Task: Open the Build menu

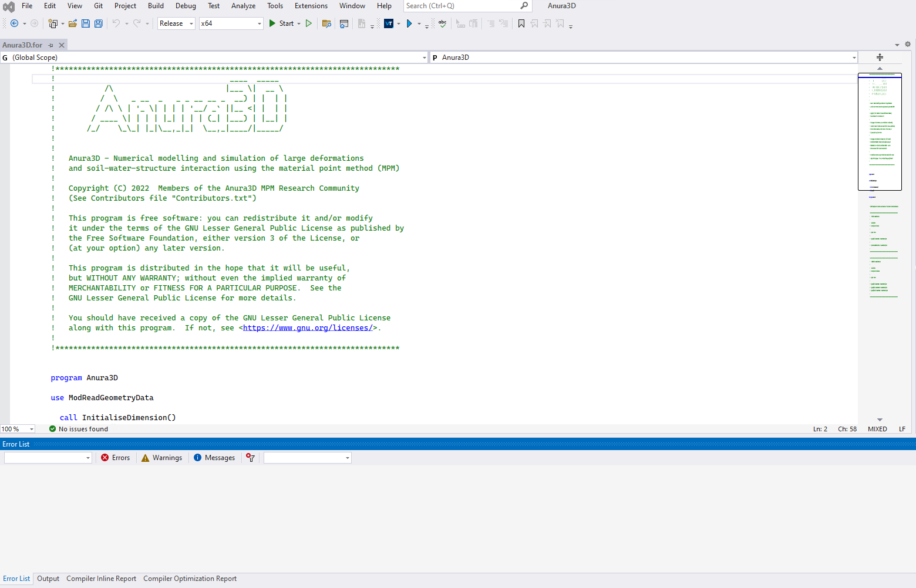Action: click(x=156, y=6)
